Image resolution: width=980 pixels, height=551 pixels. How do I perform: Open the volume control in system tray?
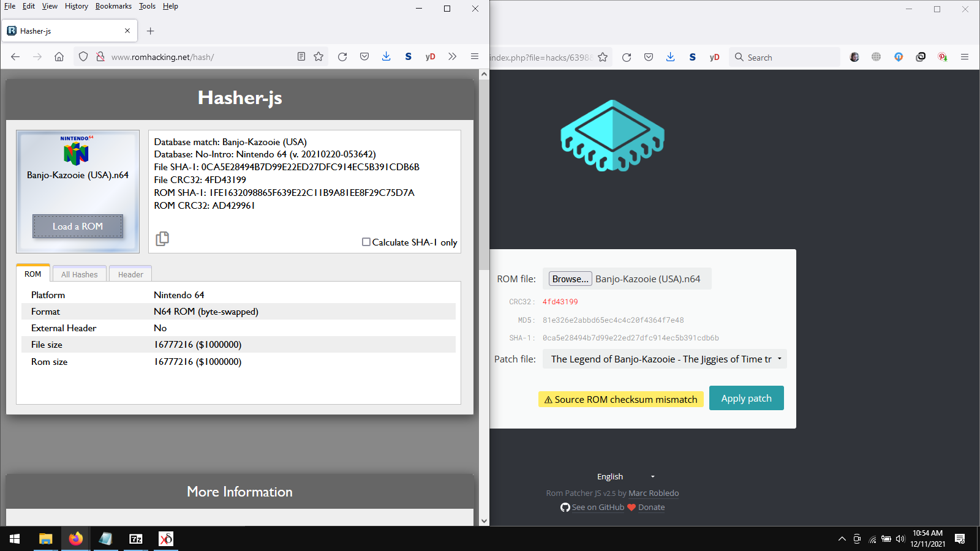[900, 539]
